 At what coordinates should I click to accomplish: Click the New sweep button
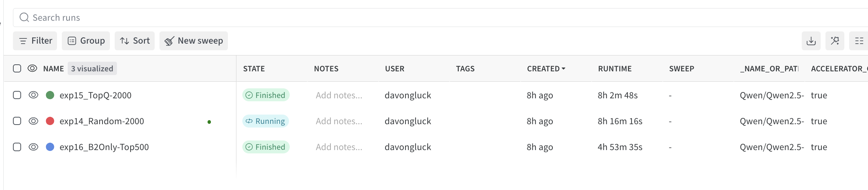coord(194,41)
